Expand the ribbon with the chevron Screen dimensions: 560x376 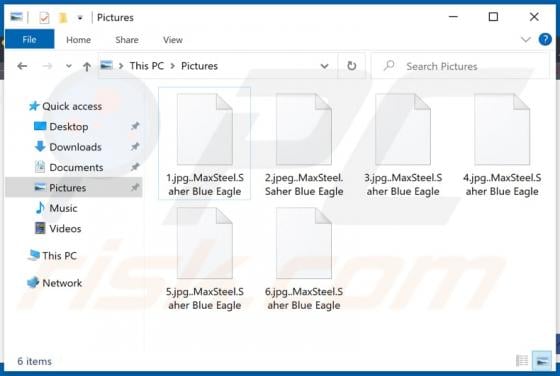526,39
